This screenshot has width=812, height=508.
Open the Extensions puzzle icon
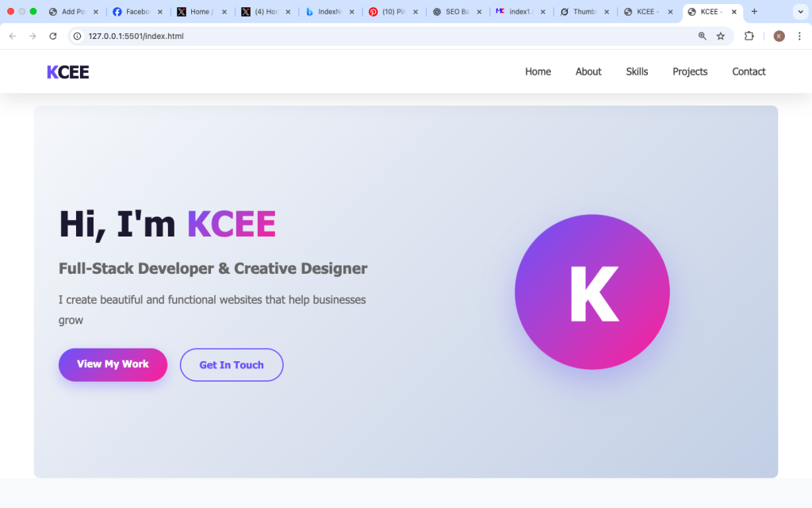point(749,36)
